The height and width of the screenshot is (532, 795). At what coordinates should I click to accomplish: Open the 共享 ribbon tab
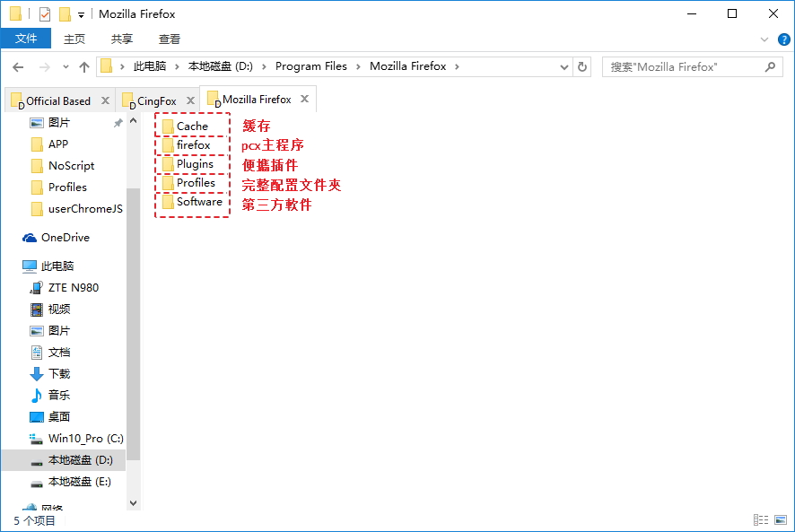point(122,39)
